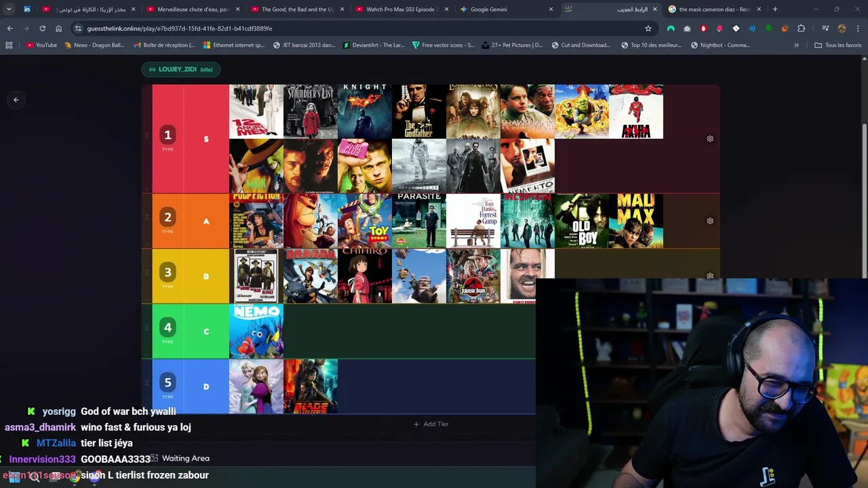Viewport: 868px width, 488px height.
Task: Show hidden bookmarks with the double chevron
Action: [x=796, y=45]
